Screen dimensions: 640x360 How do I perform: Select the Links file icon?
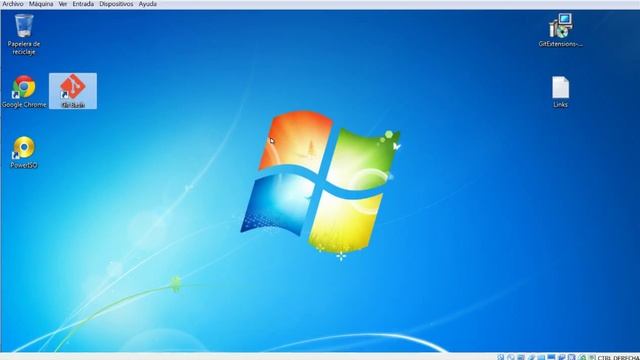point(560,92)
